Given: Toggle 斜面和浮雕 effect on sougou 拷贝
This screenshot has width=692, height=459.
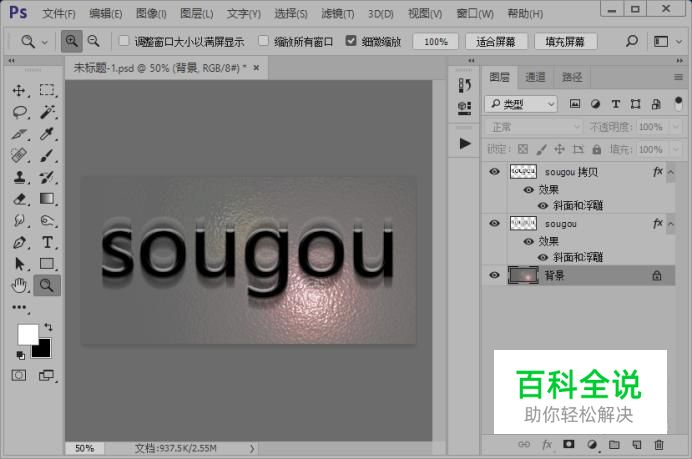Looking at the screenshot, I should click(x=543, y=206).
